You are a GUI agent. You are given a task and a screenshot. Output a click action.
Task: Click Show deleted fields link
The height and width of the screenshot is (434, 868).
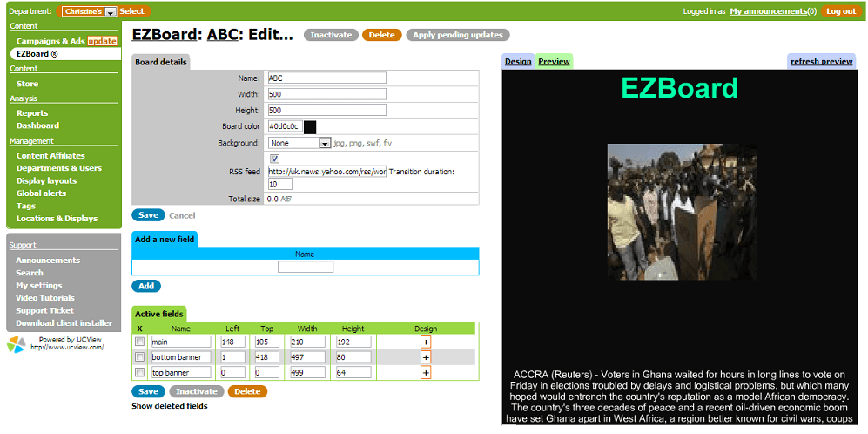tap(170, 406)
